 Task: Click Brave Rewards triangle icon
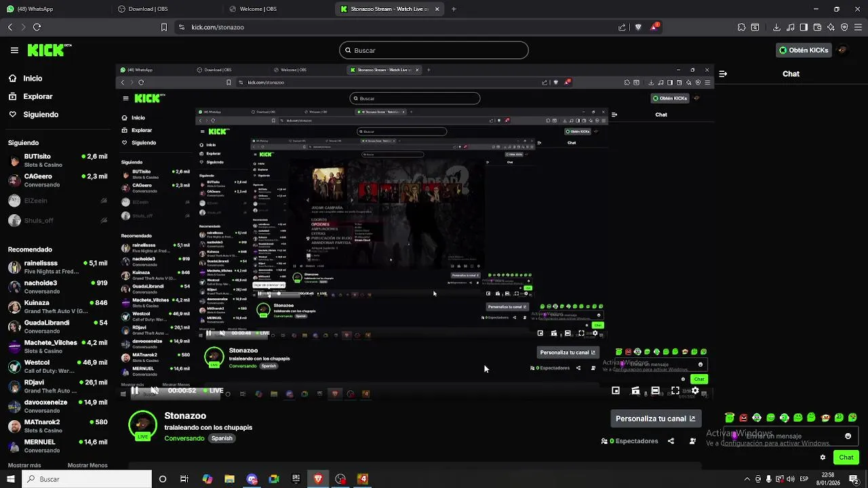click(654, 27)
